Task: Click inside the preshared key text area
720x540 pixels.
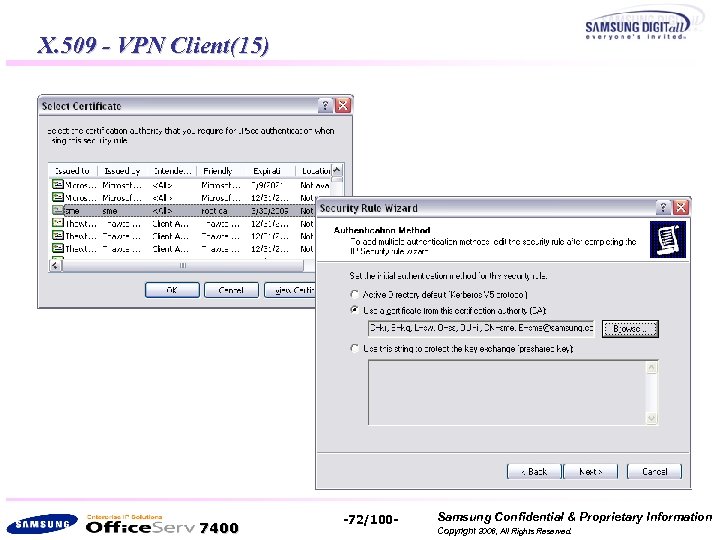Action: (x=506, y=393)
